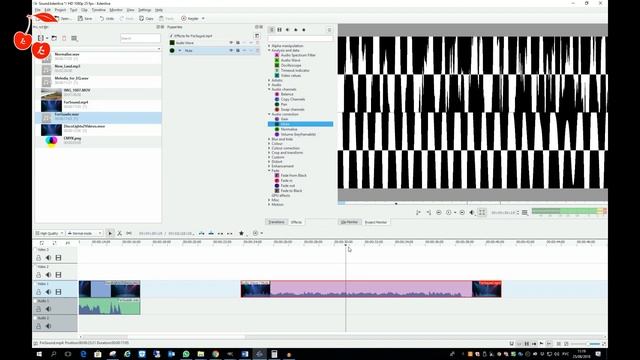640x360 pixels.
Task: Select the Oscilloscope effect
Action: 291,65
